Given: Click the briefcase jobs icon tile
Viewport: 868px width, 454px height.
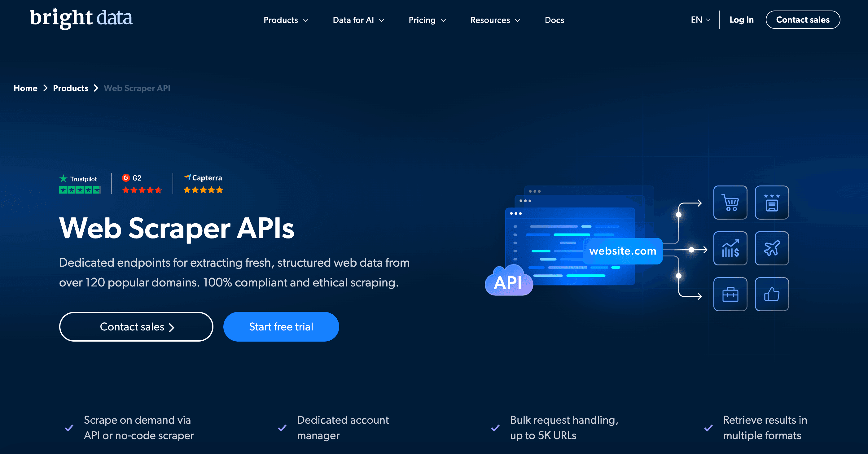Looking at the screenshot, I should [730, 294].
